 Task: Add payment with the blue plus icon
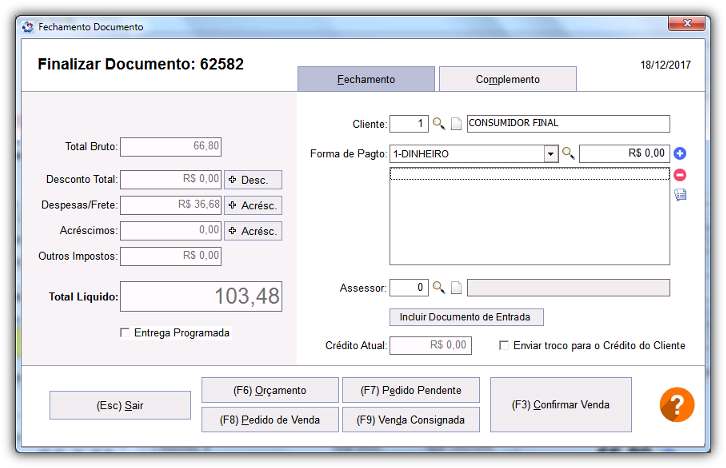click(680, 153)
